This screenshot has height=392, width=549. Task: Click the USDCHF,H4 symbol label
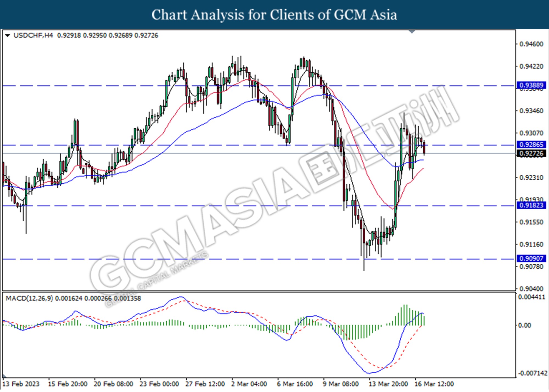click(x=33, y=35)
